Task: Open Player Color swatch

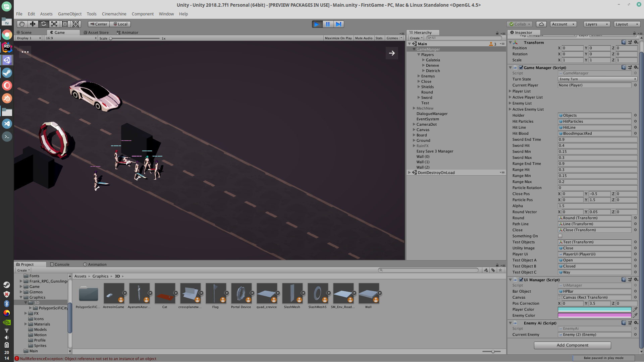Action: 594,309
